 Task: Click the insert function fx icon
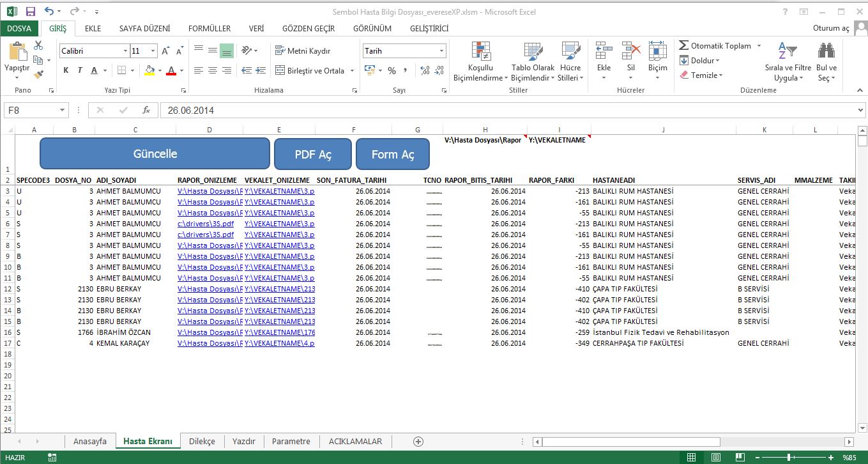click(x=146, y=110)
